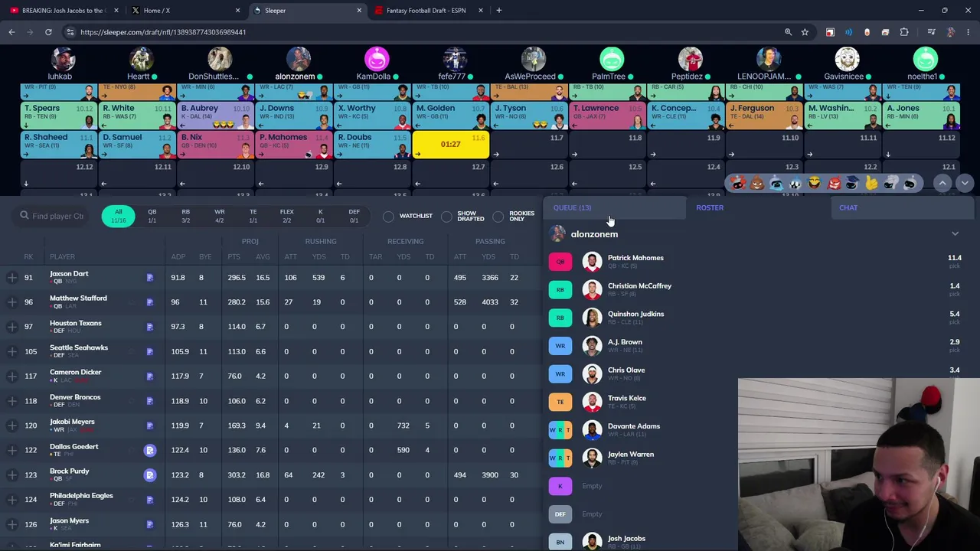Screen dimensions: 980x551
Task: Filter players by WR position
Action: pyautogui.click(x=220, y=216)
